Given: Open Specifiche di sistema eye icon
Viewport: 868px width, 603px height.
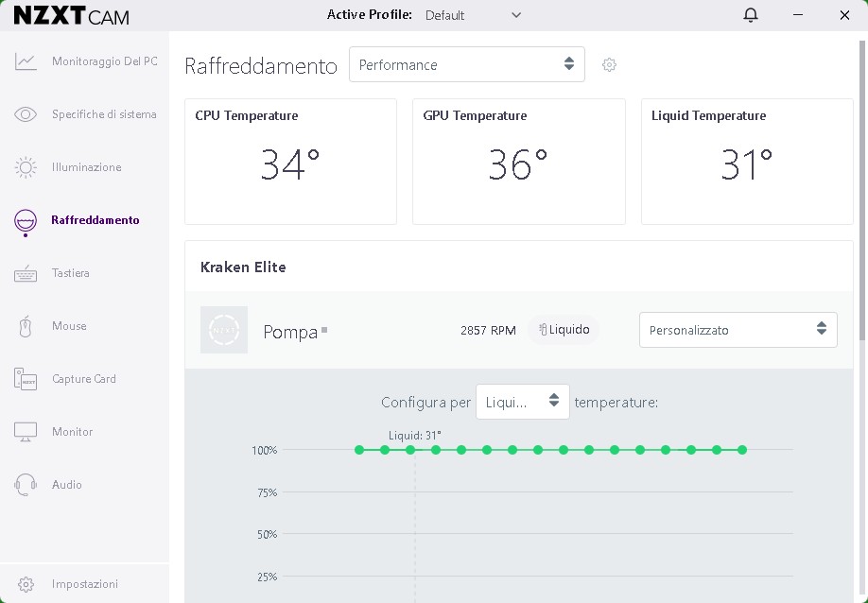Looking at the screenshot, I should 26,114.
